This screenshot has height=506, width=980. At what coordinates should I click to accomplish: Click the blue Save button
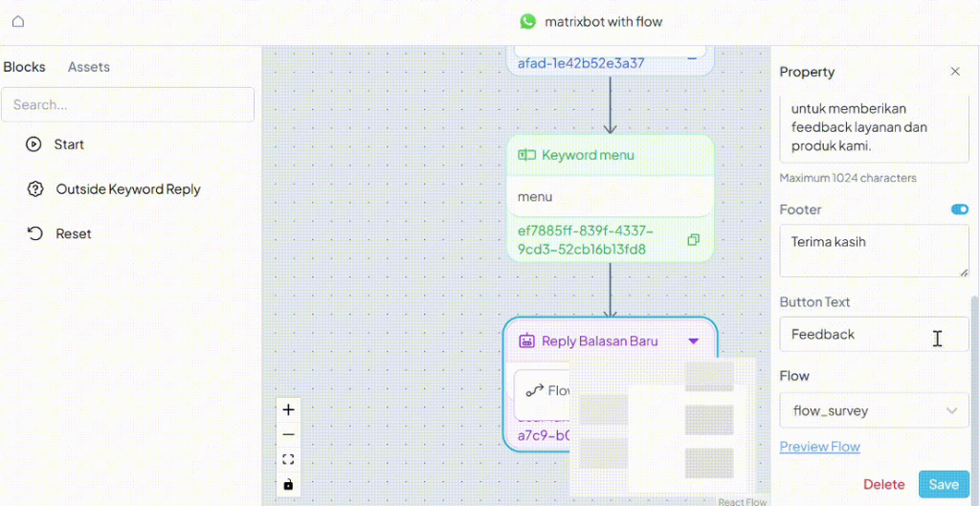pyautogui.click(x=943, y=484)
